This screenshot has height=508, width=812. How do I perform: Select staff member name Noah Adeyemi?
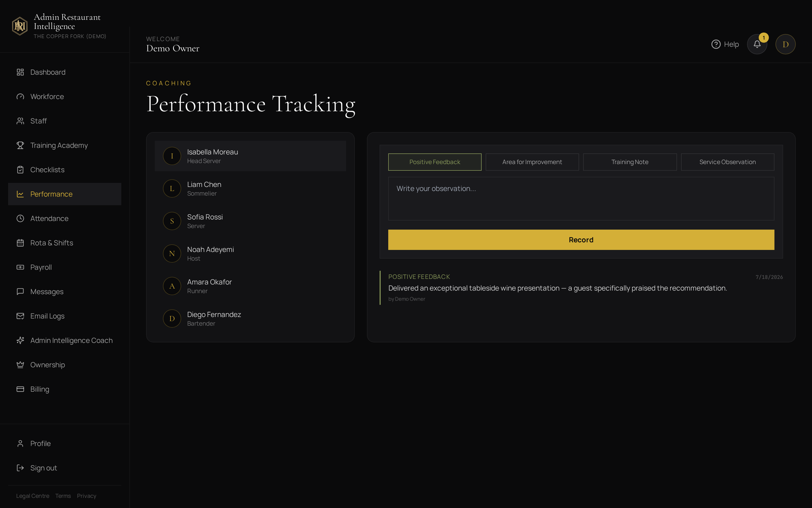pos(210,250)
